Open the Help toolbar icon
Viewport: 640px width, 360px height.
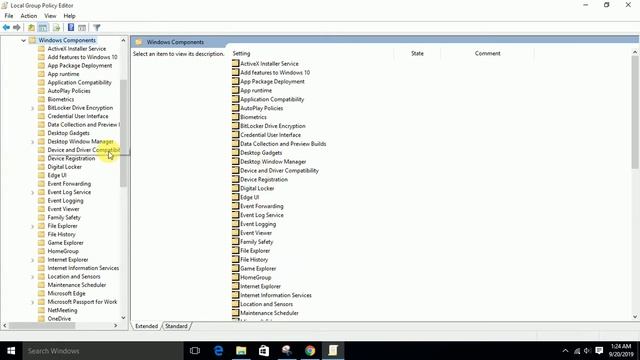tap(71, 27)
